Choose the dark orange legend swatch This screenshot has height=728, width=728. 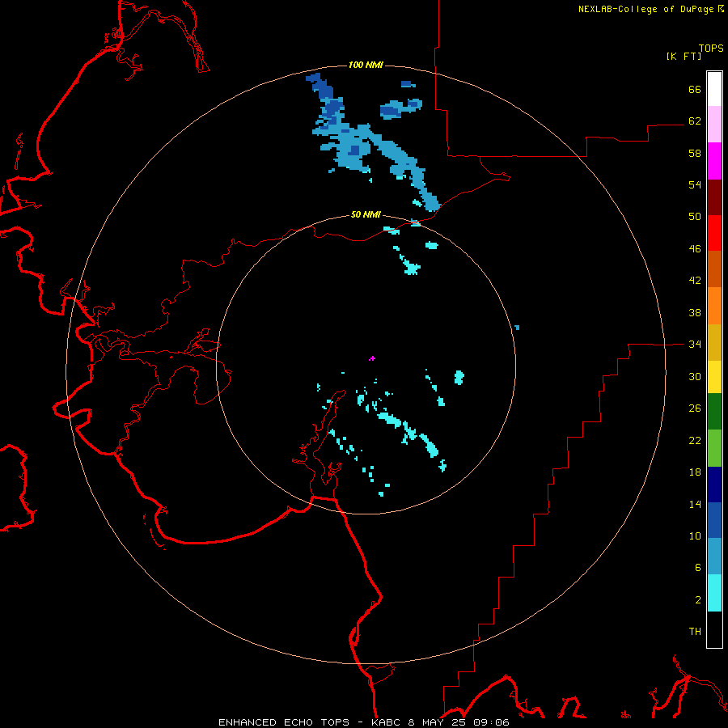click(x=714, y=269)
